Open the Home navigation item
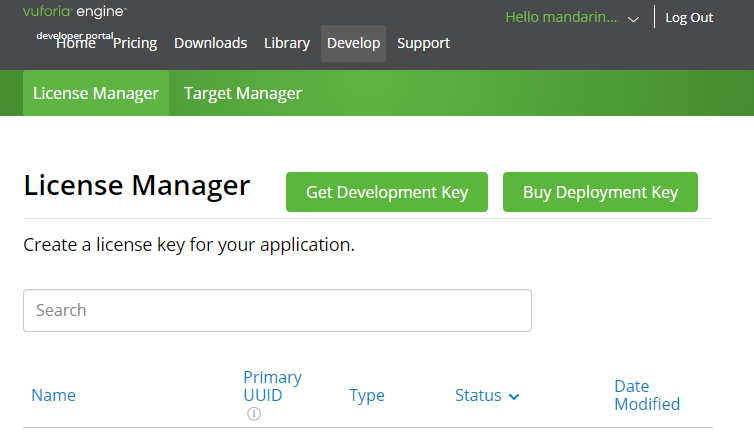754x445 pixels. click(x=76, y=43)
